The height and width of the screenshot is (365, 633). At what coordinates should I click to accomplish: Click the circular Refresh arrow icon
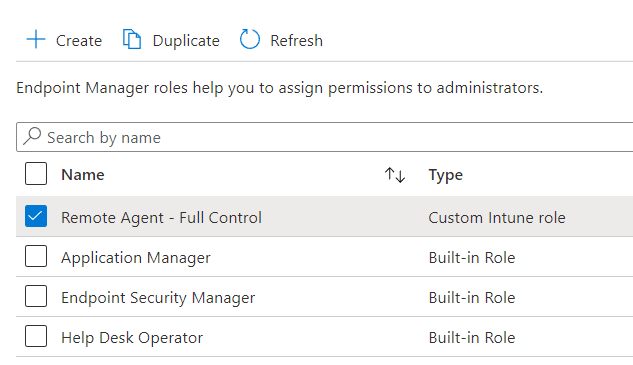pos(249,40)
